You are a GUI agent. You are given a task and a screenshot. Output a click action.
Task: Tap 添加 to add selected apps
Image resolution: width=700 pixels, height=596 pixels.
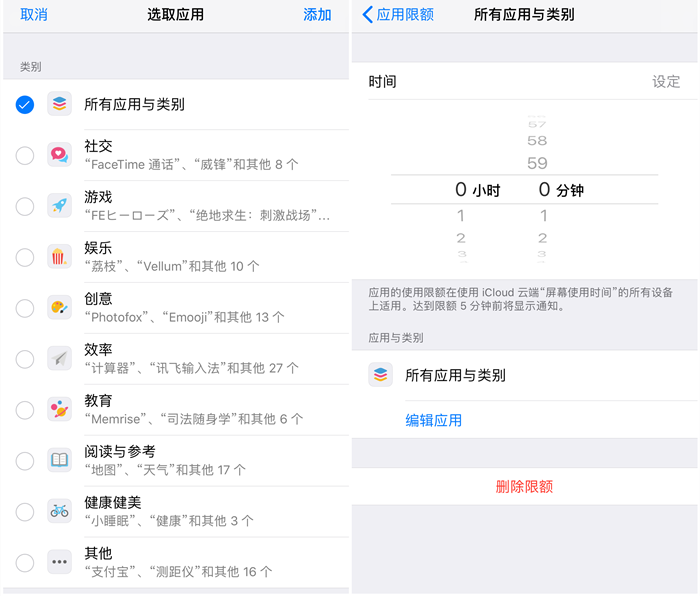click(x=317, y=15)
